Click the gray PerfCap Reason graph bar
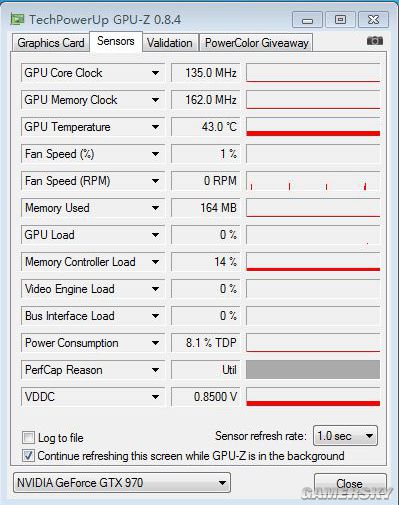The height and width of the screenshot is (505, 399). click(313, 370)
